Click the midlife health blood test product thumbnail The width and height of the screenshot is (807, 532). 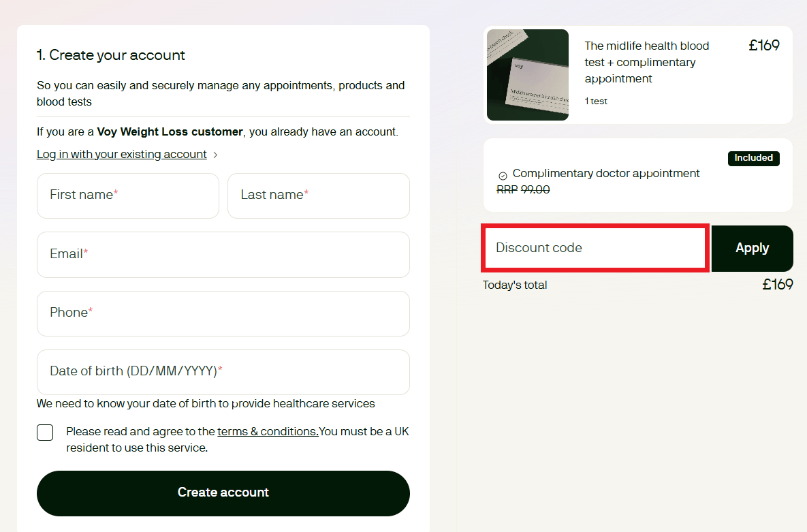coord(527,75)
